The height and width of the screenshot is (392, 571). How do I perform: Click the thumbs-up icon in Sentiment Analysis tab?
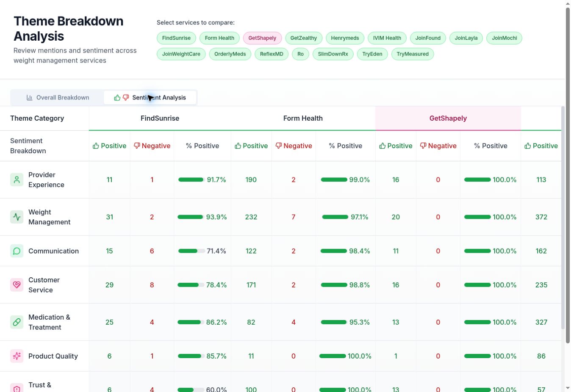click(117, 97)
